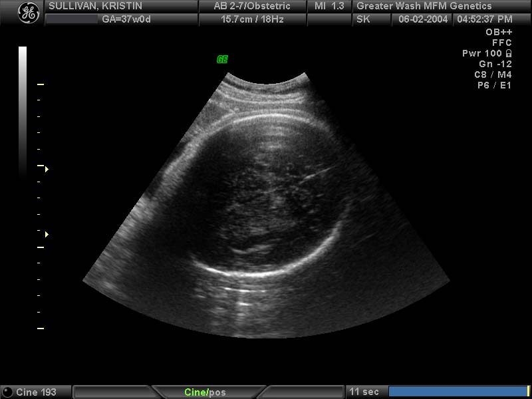This screenshot has height=399, width=532.
Task: Click the GE logo in top-left corner
Action: pyautogui.click(x=28, y=13)
